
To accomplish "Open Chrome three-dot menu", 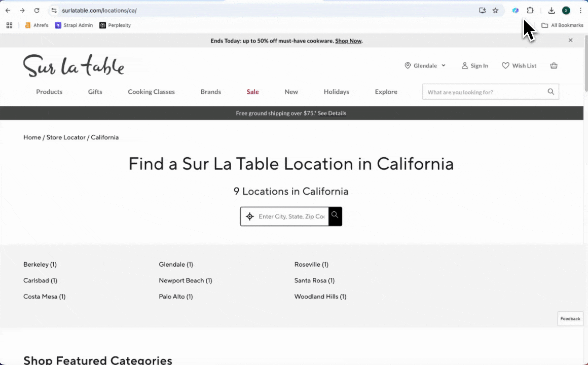I will pyautogui.click(x=580, y=10).
